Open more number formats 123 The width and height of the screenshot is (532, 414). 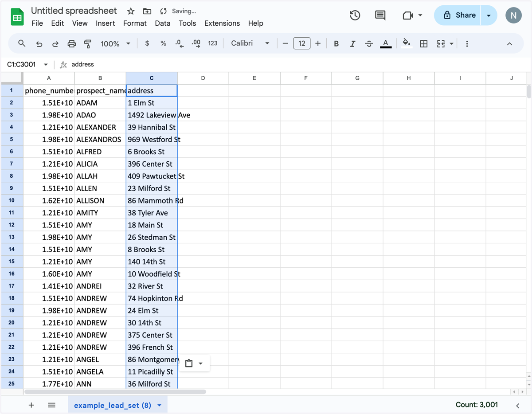(213, 43)
